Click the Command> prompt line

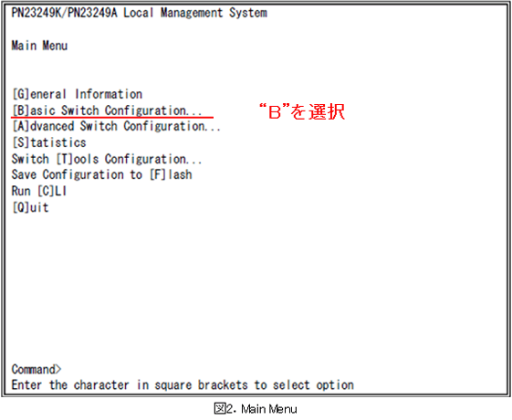point(37,370)
